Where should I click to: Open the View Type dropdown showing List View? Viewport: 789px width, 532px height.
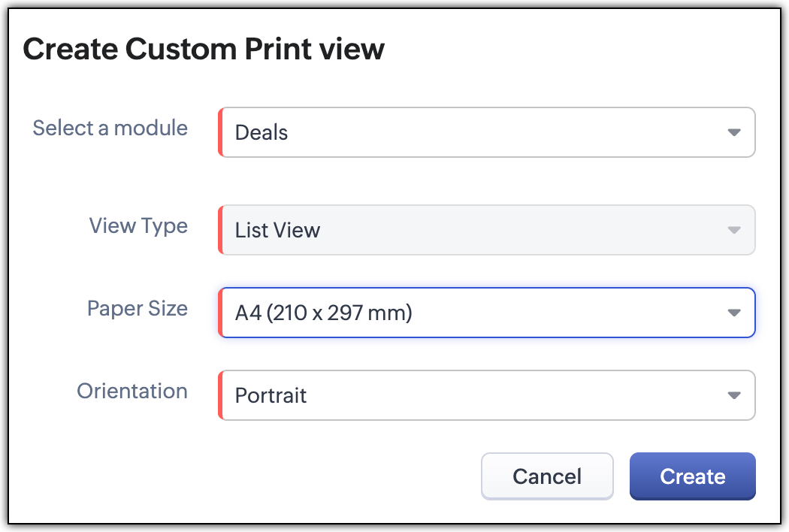[481, 230]
